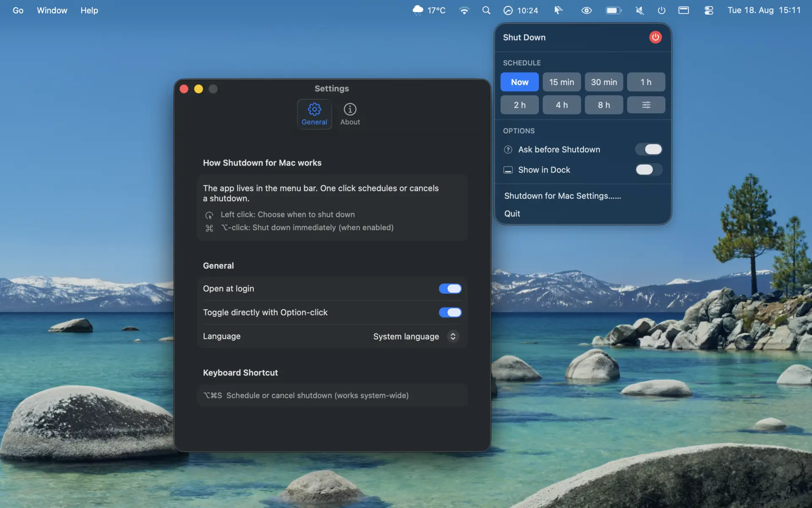This screenshot has width=812, height=508.
Task: Select the Now schedule button
Action: point(519,82)
